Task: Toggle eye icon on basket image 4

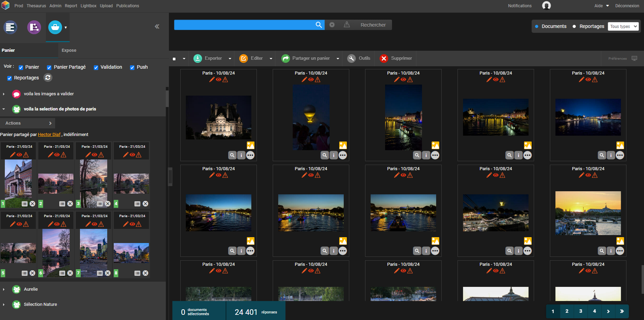Action: coord(132,155)
